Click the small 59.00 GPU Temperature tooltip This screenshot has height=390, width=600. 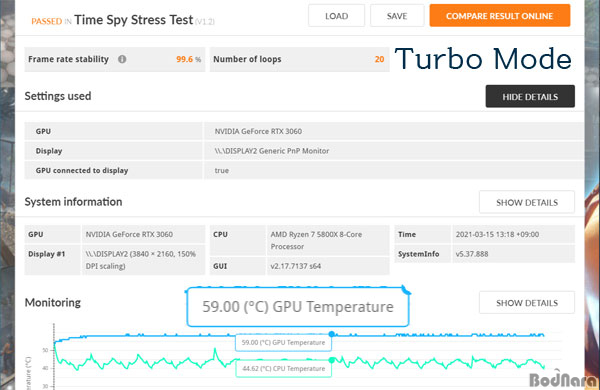283,343
